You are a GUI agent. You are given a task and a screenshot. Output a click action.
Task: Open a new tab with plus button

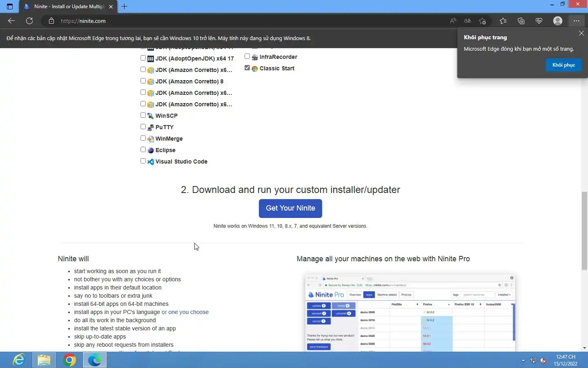[x=125, y=7]
